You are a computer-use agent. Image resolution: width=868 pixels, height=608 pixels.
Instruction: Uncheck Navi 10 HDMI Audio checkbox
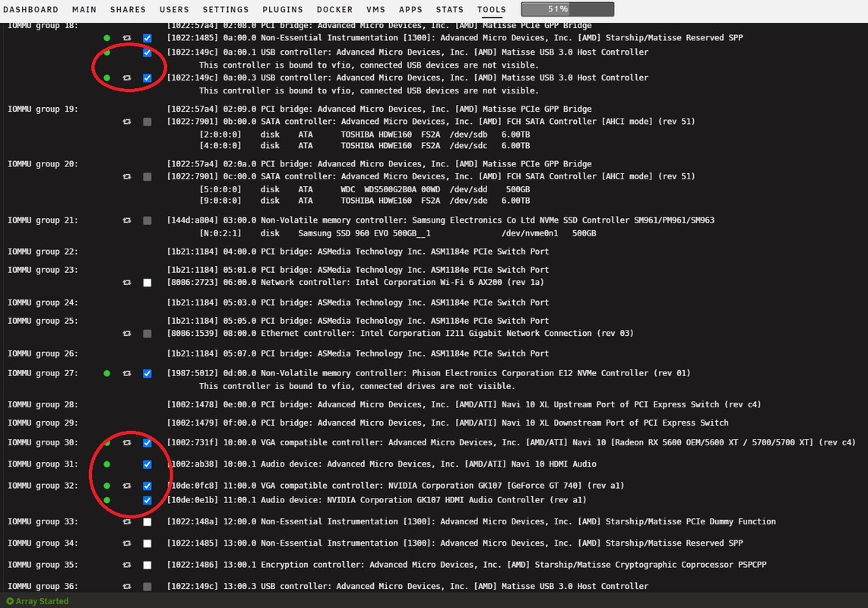(147, 464)
